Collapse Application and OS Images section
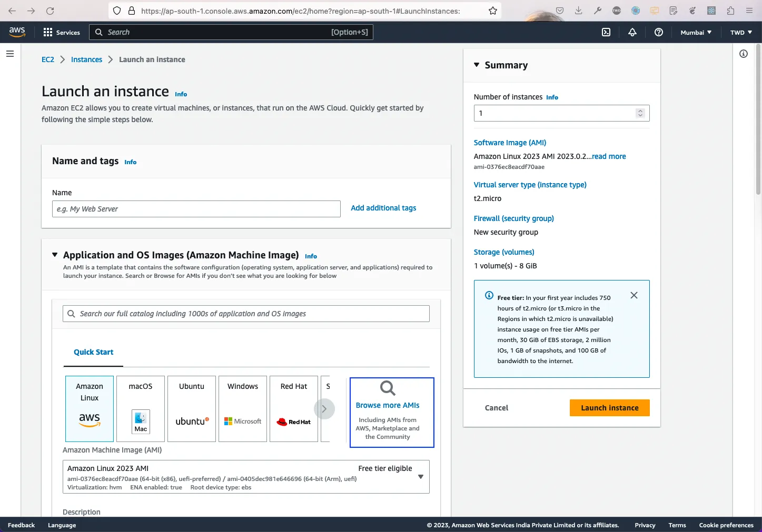This screenshot has width=762, height=532. pos(55,255)
